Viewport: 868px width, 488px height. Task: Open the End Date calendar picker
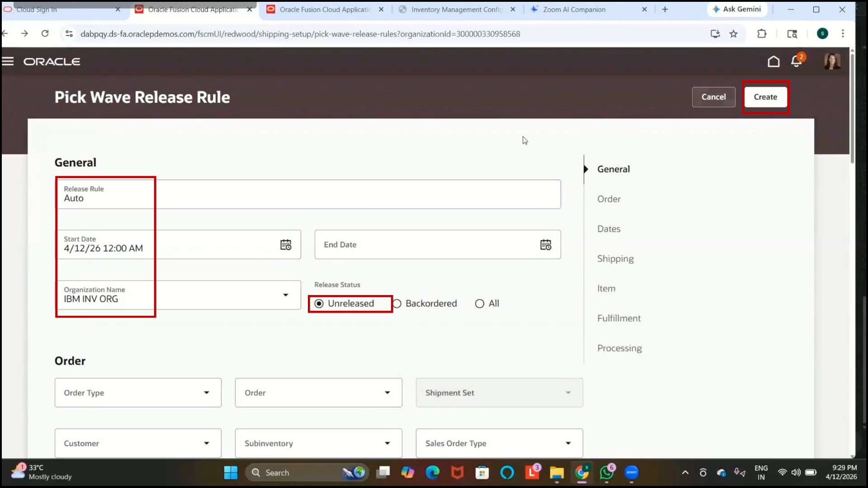click(x=546, y=245)
